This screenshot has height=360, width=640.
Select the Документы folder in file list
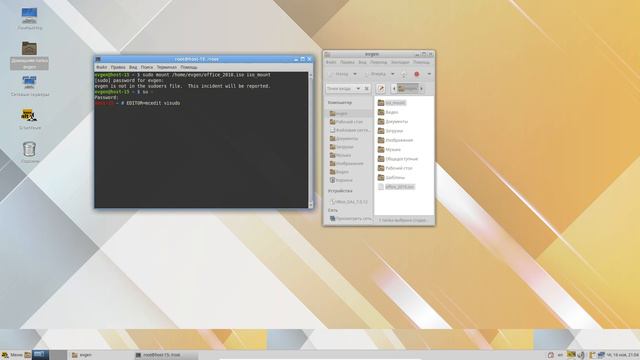[393, 121]
